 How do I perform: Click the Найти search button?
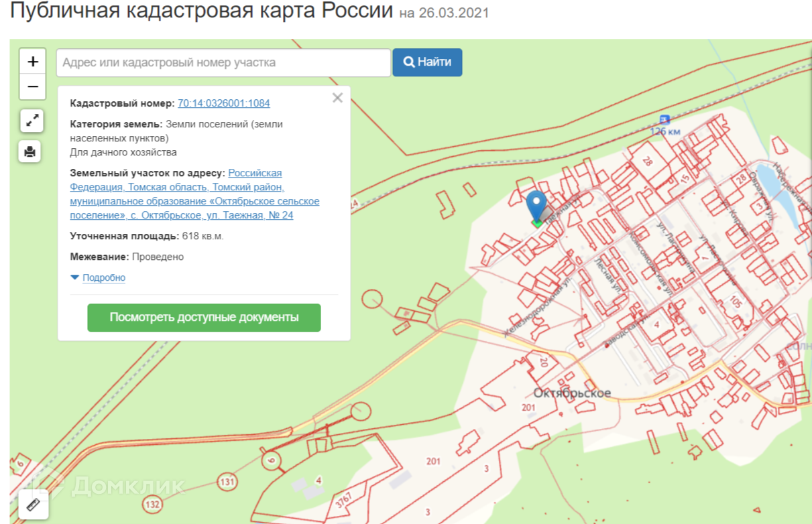(x=427, y=62)
